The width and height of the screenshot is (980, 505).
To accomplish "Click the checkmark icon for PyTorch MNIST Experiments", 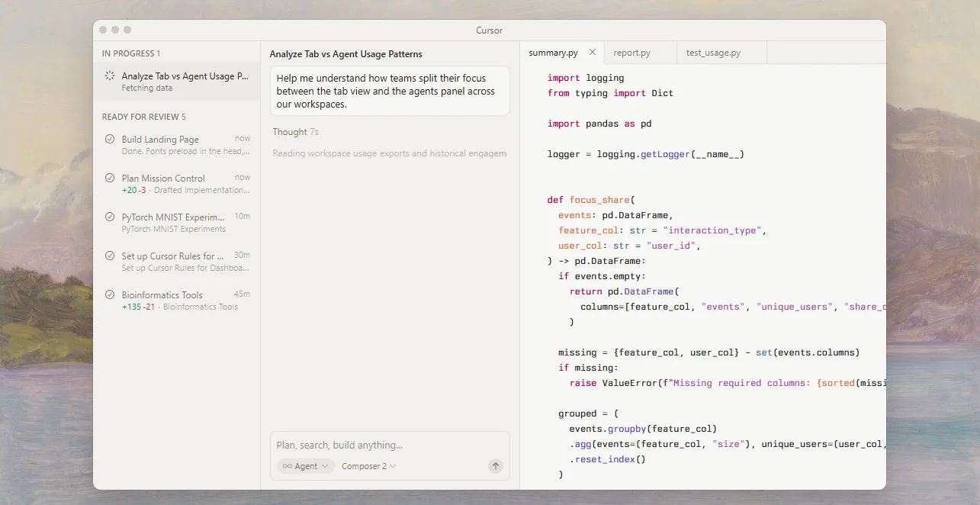I will point(110,217).
